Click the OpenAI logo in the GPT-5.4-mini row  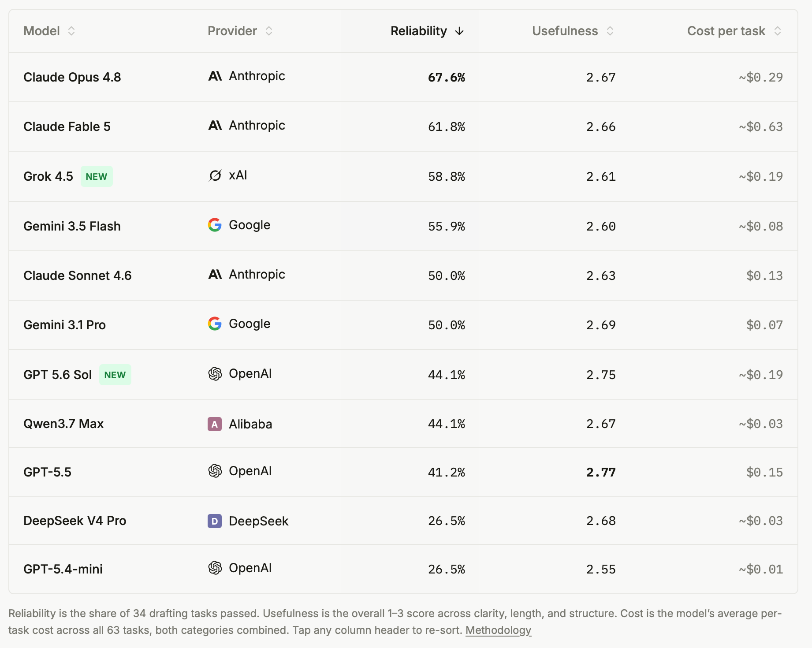coord(215,568)
